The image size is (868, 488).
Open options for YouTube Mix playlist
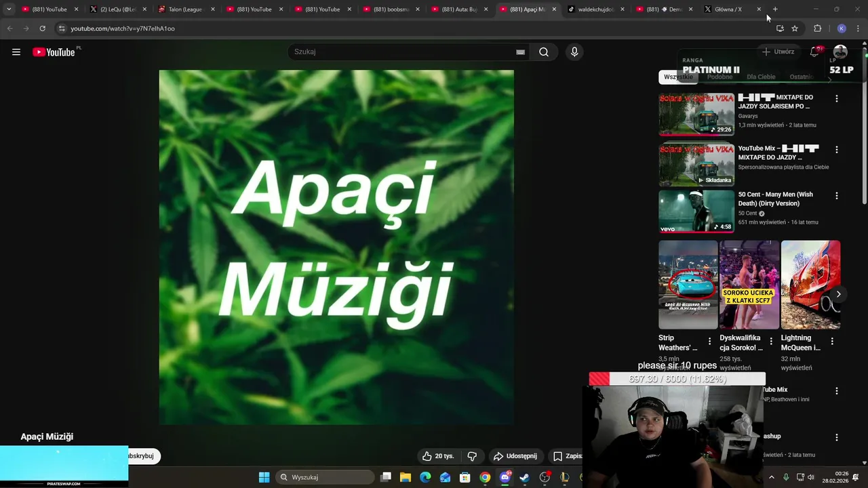(x=836, y=149)
